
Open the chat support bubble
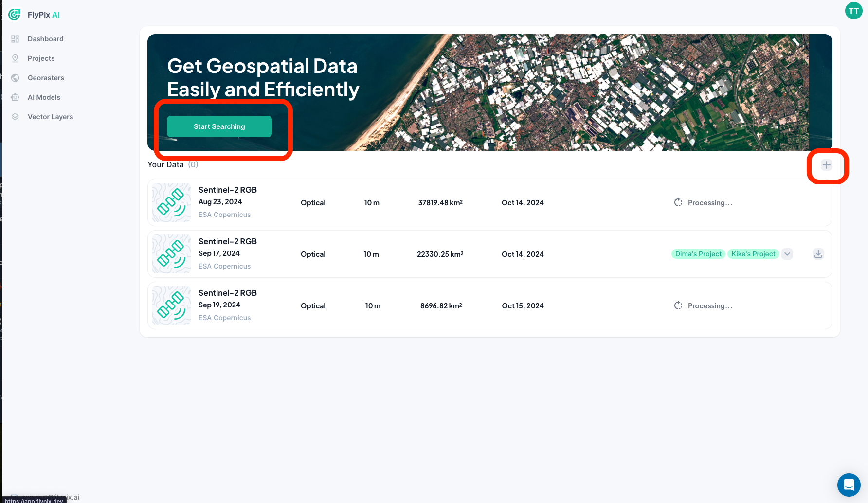pos(849,485)
